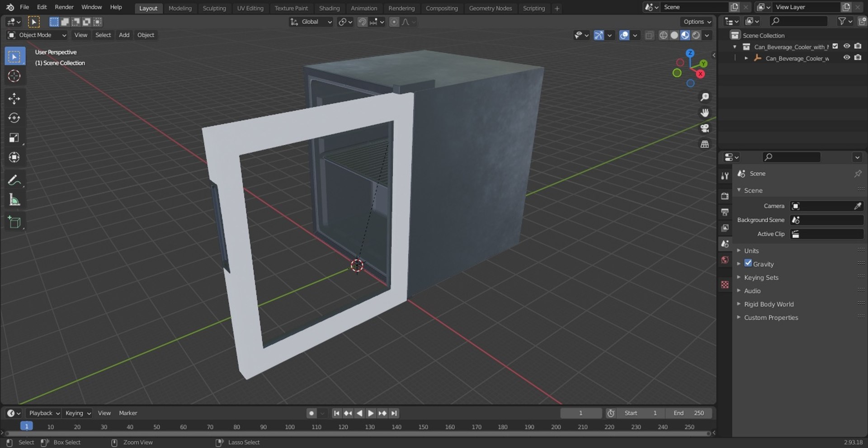The height and width of the screenshot is (448, 868).
Task: Click the pan view hand icon
Action: point(704,113)
